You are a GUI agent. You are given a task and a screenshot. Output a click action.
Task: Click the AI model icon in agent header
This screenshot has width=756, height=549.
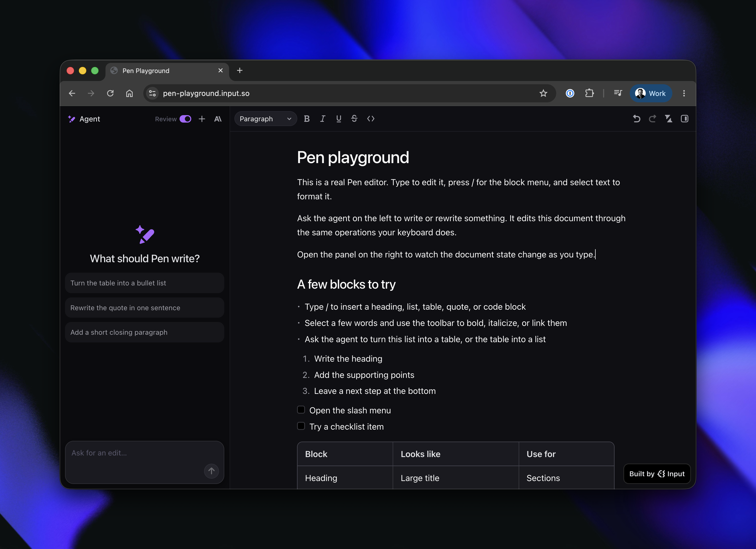[x=218, y=119]
